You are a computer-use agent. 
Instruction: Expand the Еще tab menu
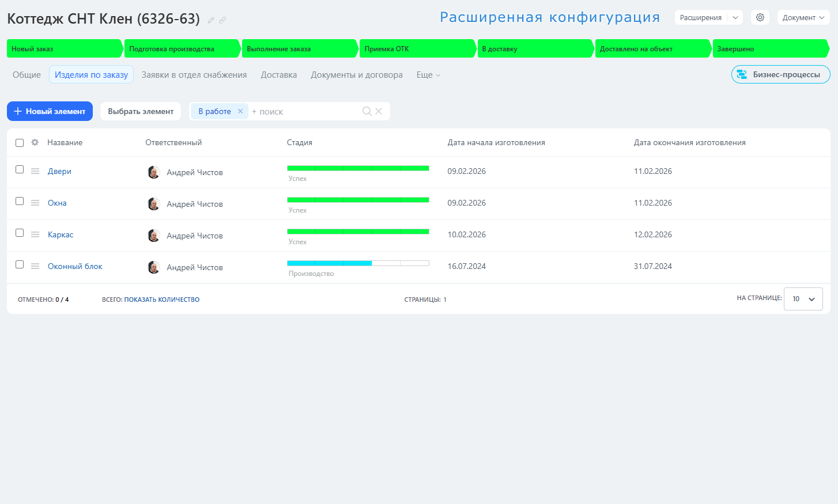coord(428,75)
